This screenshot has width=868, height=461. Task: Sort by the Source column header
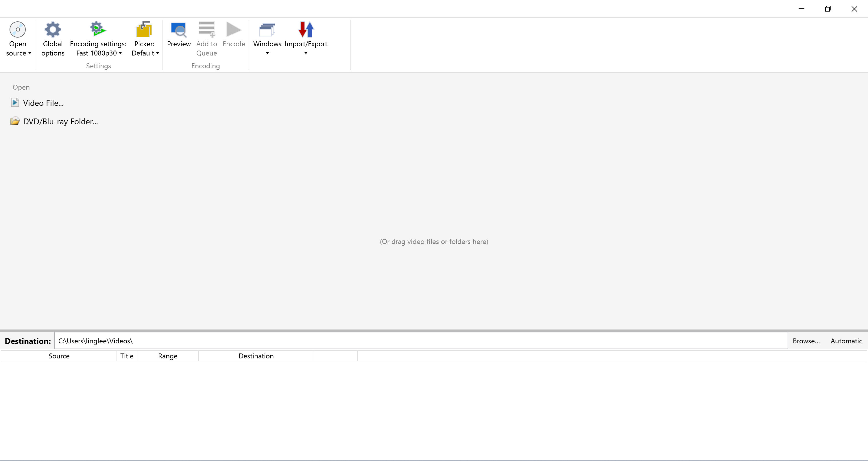click(59, 356)
